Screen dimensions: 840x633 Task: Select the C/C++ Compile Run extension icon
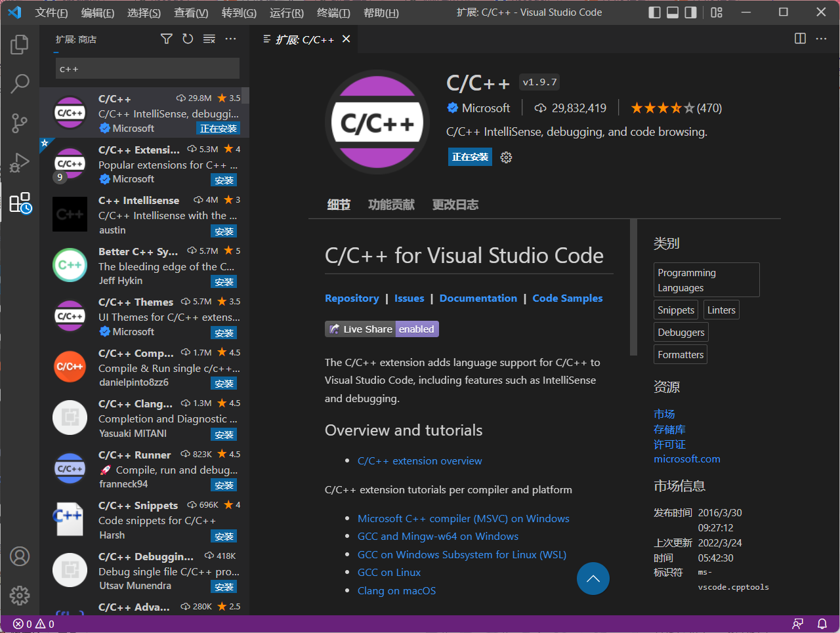pyautogui.click(x=70, y=367)
